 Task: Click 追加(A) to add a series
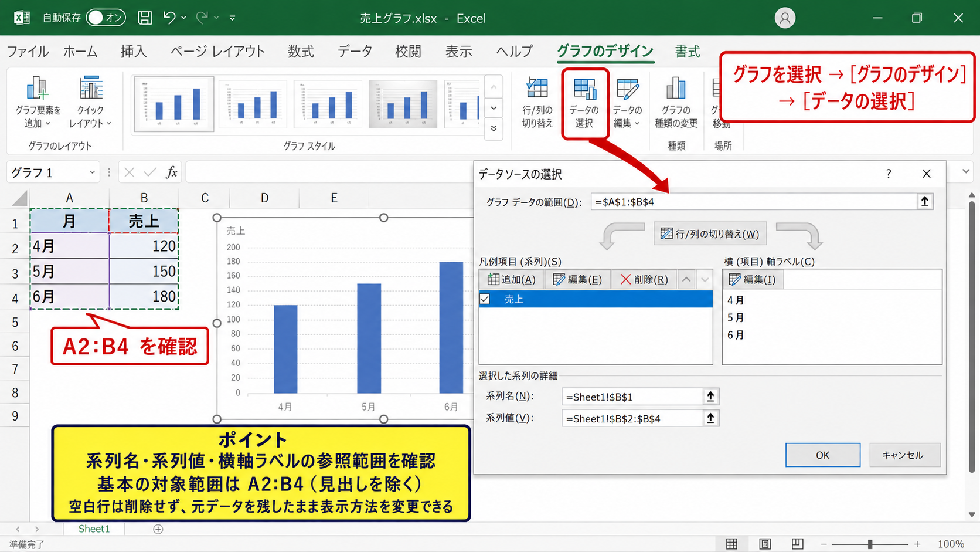(x=511, y=279)
